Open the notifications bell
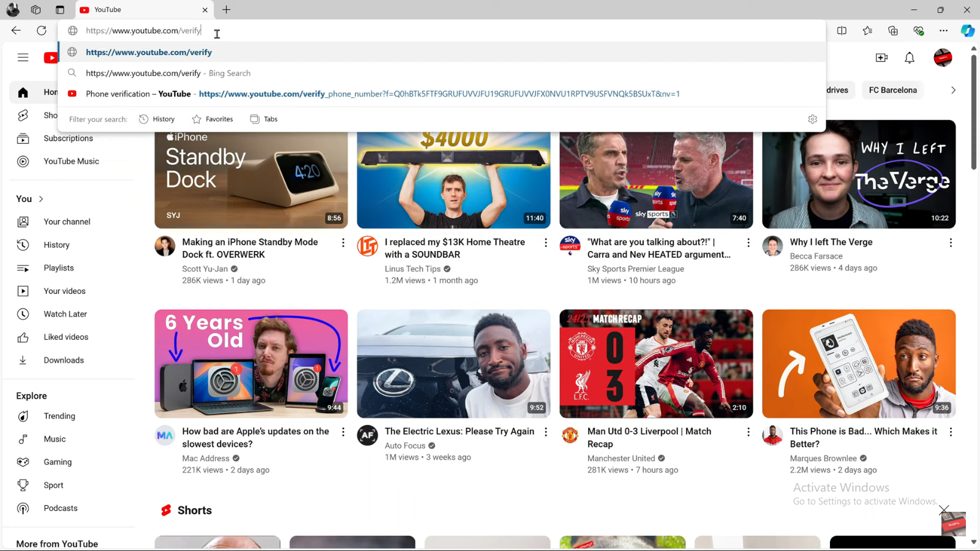The width and height of the screenshot is (980, 551). (x=910, y=58)
